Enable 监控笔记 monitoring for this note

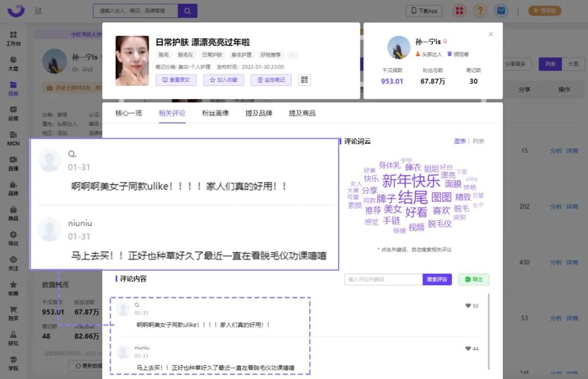(x=271, y=79)
